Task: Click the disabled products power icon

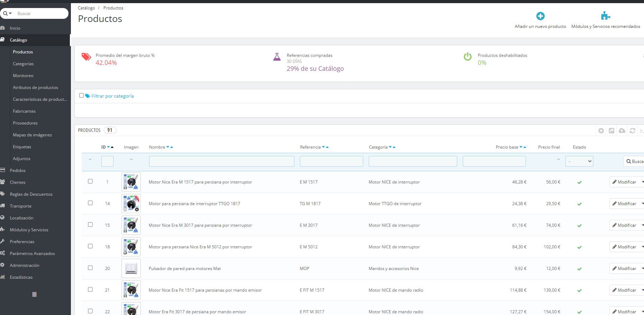Action: click(468, 57)
